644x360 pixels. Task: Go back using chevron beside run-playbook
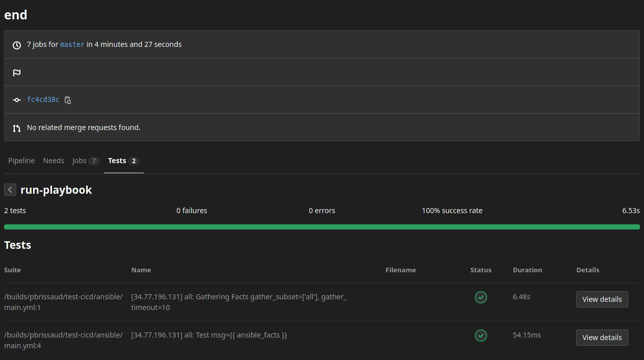pyautogui.click(x=10, y=190)
